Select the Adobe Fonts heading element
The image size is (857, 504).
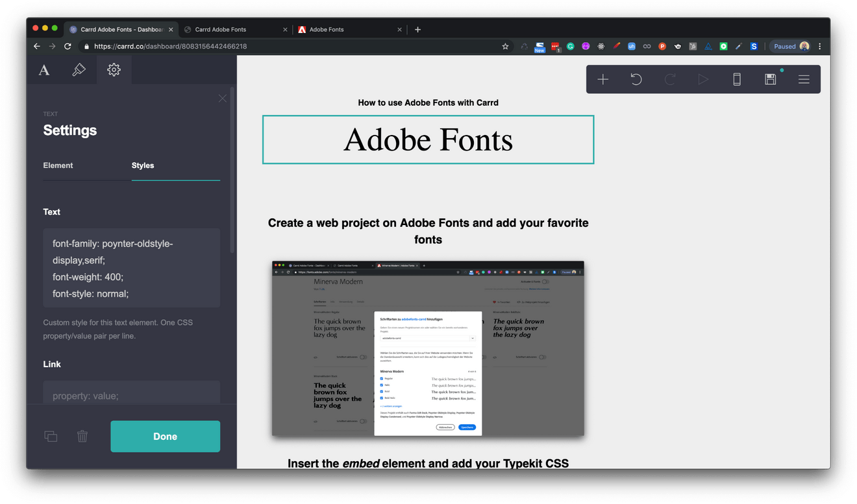tap(428, 139)
